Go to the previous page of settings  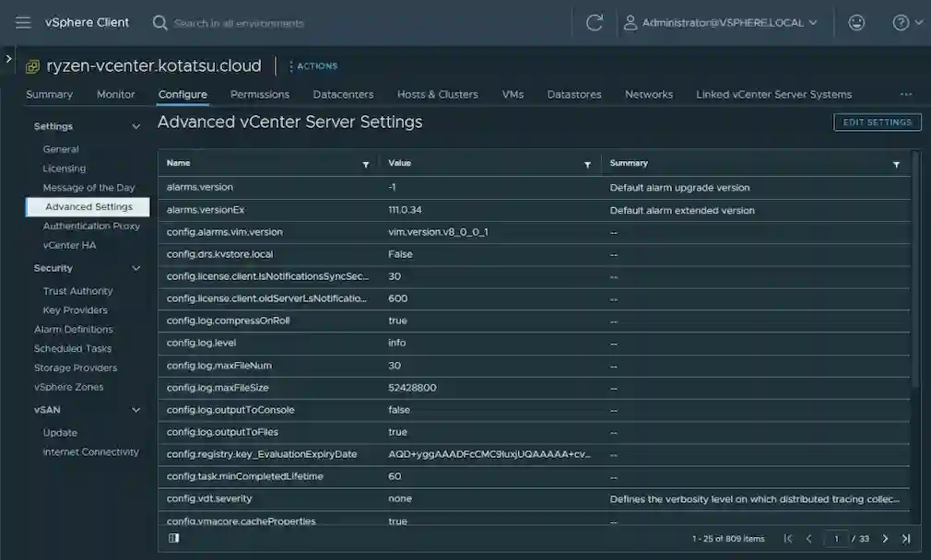[x=808, y=539]
